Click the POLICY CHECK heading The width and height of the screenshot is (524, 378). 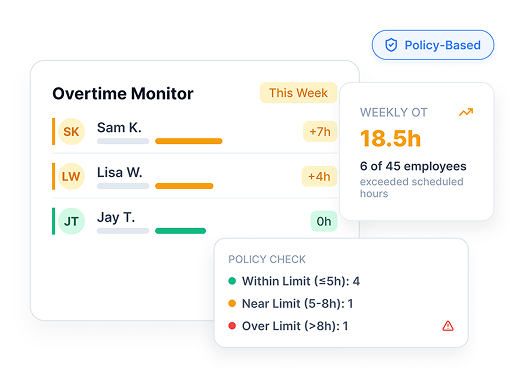(267, 259)
